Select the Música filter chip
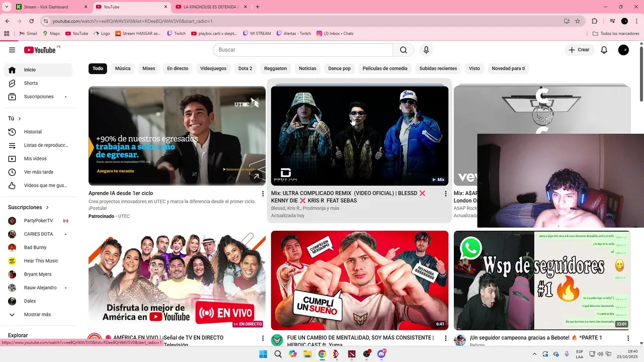This screenshot has height=362, width=644. [x=123, y=68]
